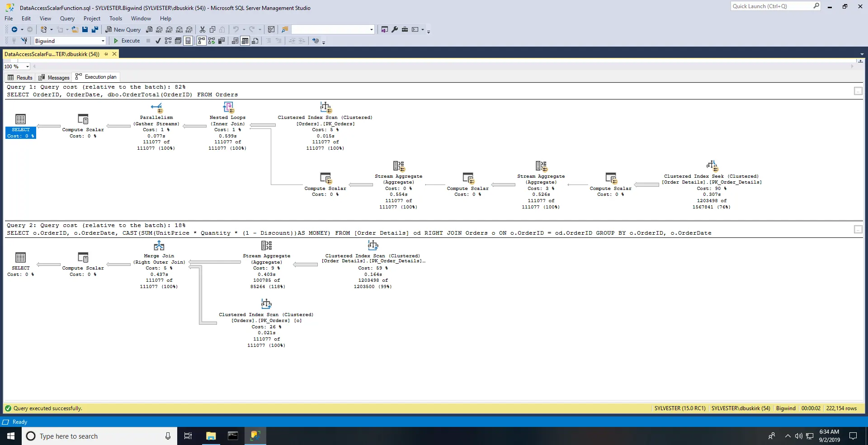
Task: Toggle the pin on the document tab
Action: point(106,54)
